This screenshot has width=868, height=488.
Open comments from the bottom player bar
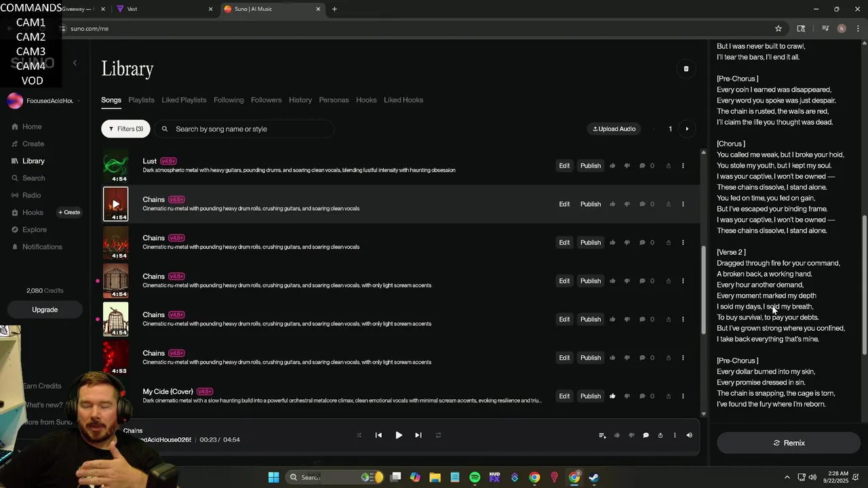click(x=646, y=435)
